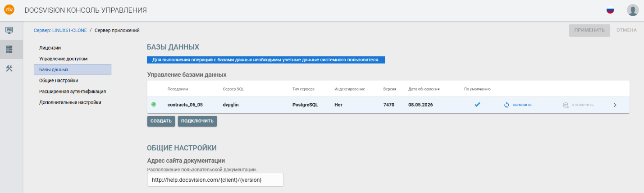Click the Дата обновления column header
The height and width of the screenshot is (193, 644).
(x=424, y=89)
